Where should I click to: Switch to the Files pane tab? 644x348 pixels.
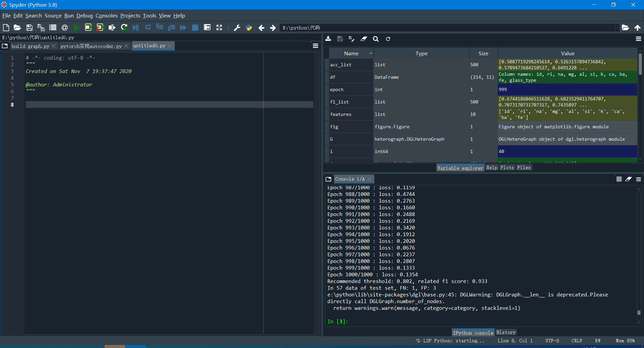tap(524, 167)
